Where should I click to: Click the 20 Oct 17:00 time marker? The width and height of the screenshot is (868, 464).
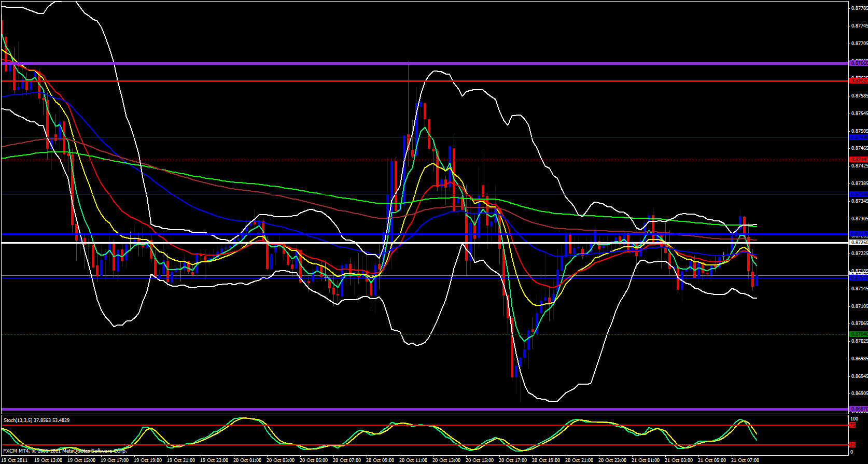(513, 460)
